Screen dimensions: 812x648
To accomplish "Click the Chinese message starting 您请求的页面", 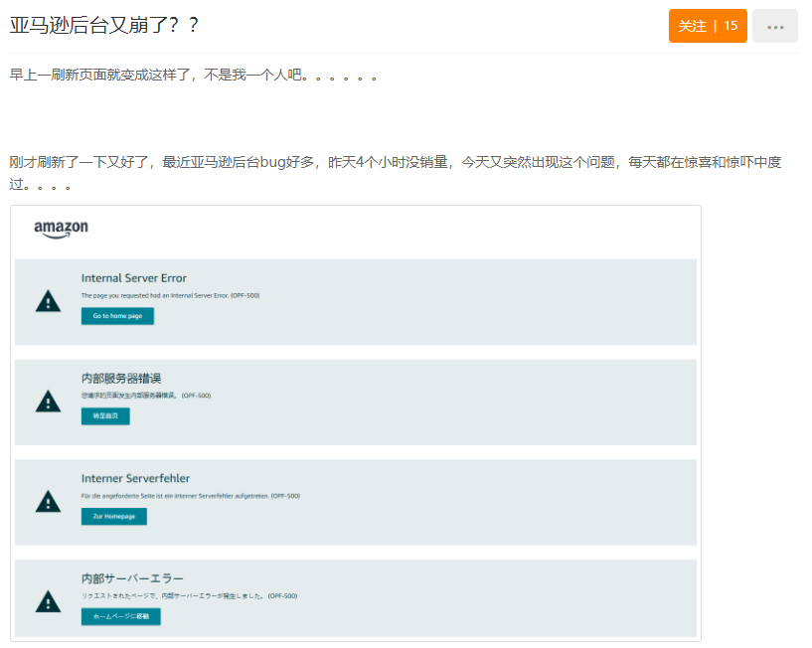I will pyautogui.click(x=145, y=396).
